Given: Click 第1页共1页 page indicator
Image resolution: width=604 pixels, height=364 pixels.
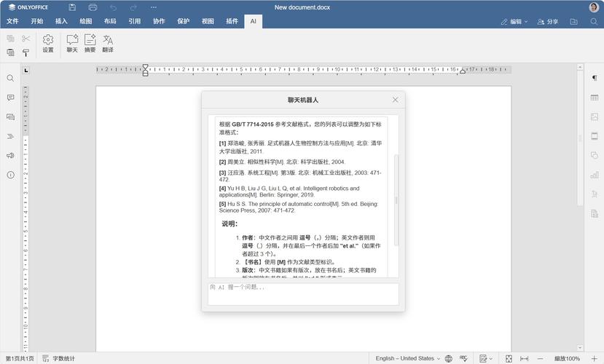Looking at the screenshot, I should coord(19,358).
